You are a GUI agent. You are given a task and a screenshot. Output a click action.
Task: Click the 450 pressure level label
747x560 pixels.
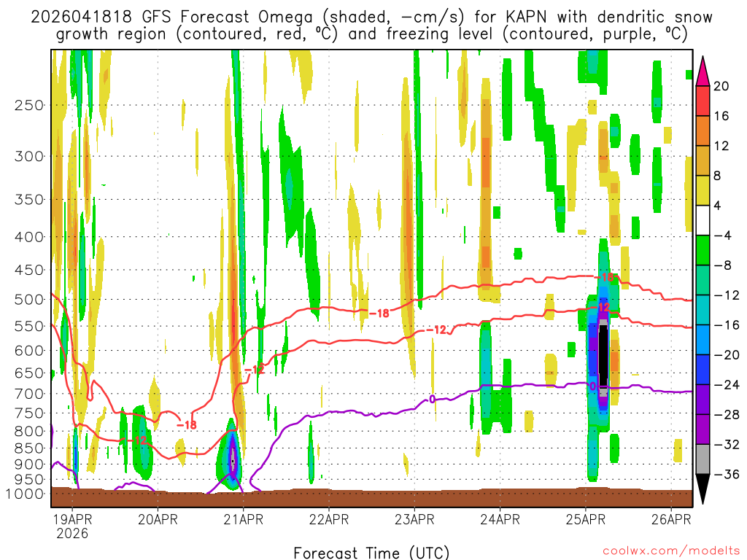click(29, 270)
